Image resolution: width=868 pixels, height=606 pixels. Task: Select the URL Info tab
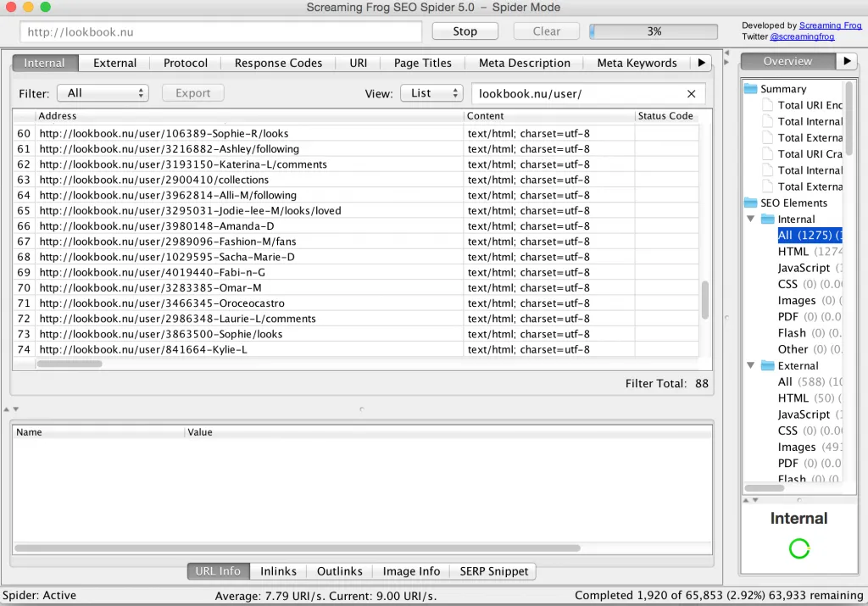pos(218,571)
